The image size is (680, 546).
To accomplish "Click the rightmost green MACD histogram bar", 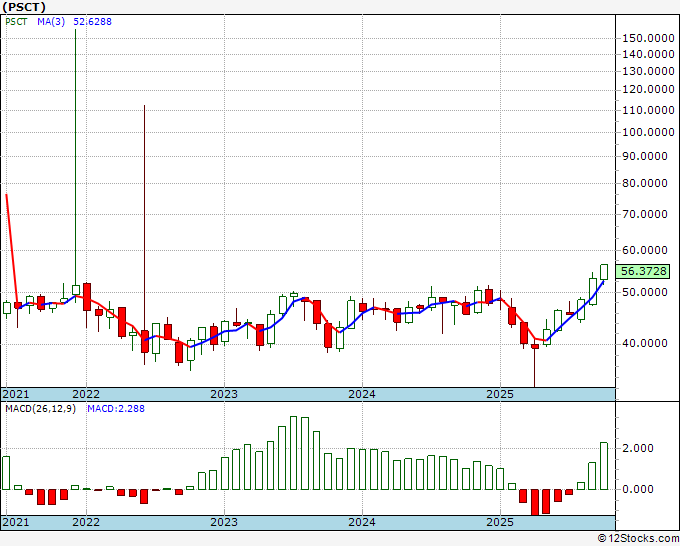I will pyautogui.click(x=604, y=466).
